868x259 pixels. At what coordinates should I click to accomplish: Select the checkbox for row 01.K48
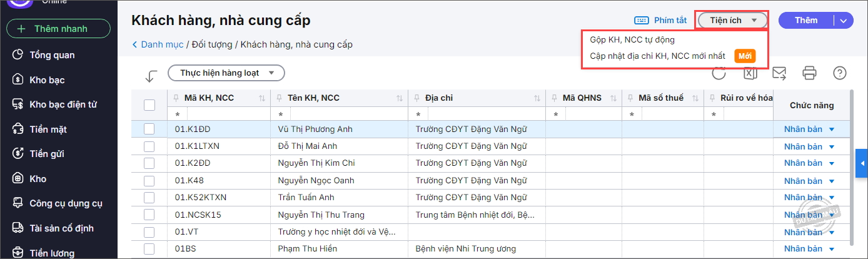coord(149,181)
